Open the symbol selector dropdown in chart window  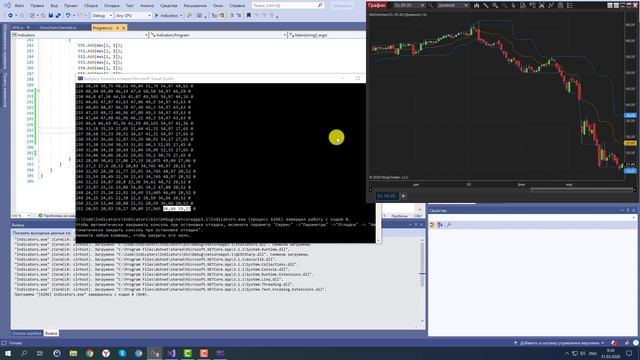coord(409,5)
